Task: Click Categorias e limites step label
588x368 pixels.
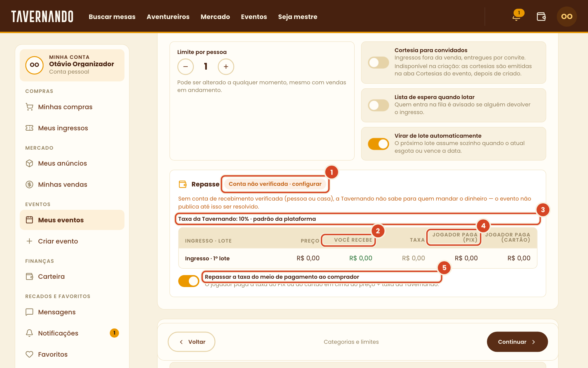Action: pyautogui.click(x=351, y=342)
